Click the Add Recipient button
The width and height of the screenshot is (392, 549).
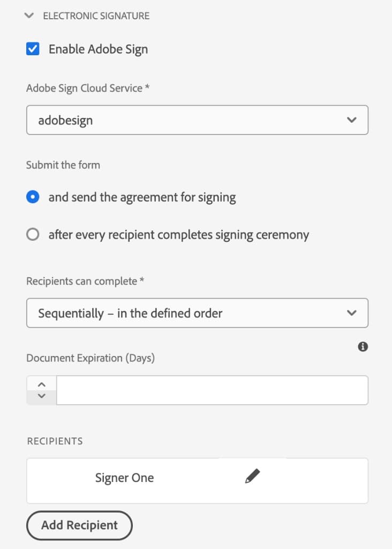(x=79, y=525)
